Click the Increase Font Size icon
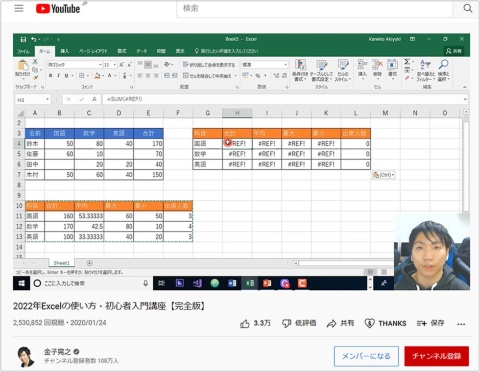Image resolution: width=480 pixels, height=372 pixels. pyautogui.click(x=122, y=65)
